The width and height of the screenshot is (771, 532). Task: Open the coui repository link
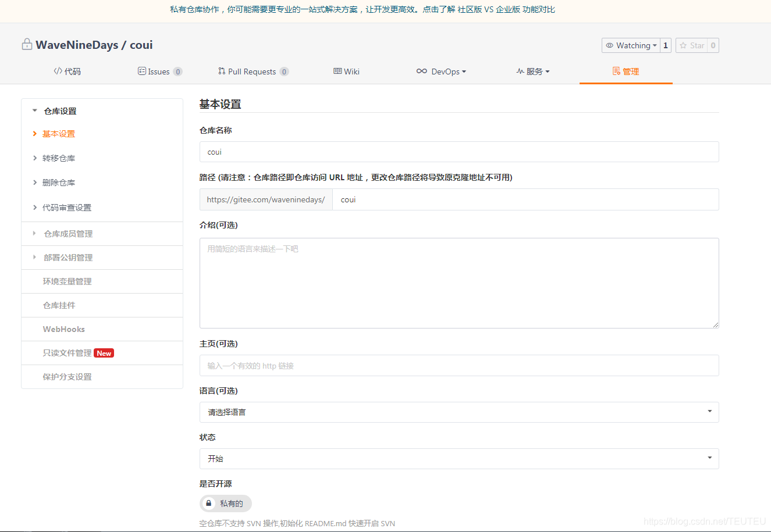141,45
